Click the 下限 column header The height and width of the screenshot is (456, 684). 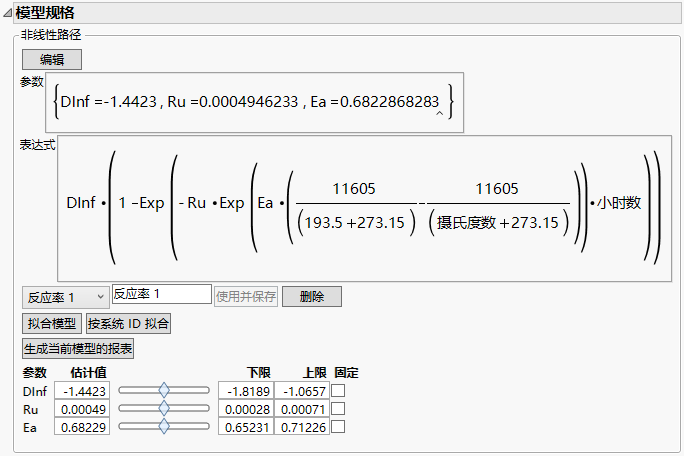click(x=259, y=373)
